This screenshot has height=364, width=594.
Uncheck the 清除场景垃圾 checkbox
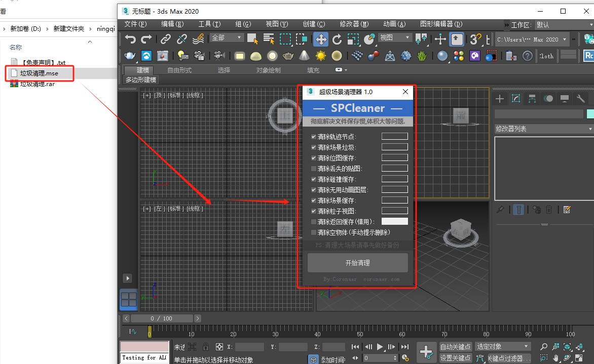pyautogui.click(x=314, y=147)
